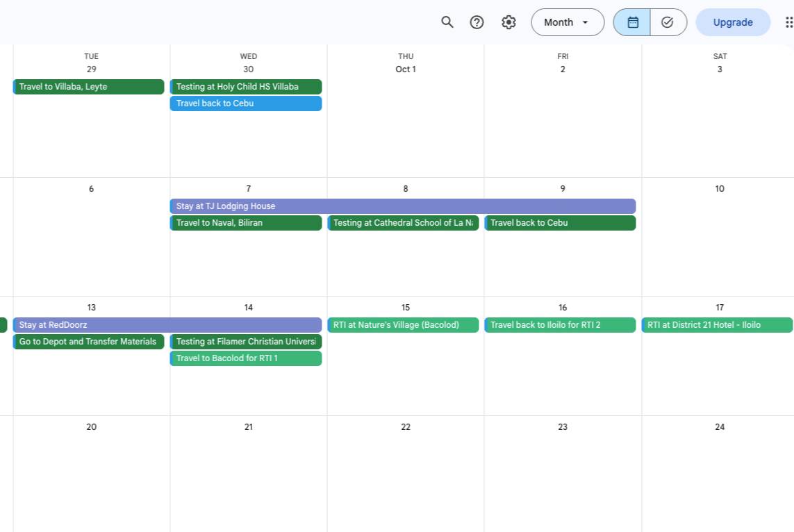
Task: Open Testing at Cathedral School of La Naval event
Action: click(403, 223)
